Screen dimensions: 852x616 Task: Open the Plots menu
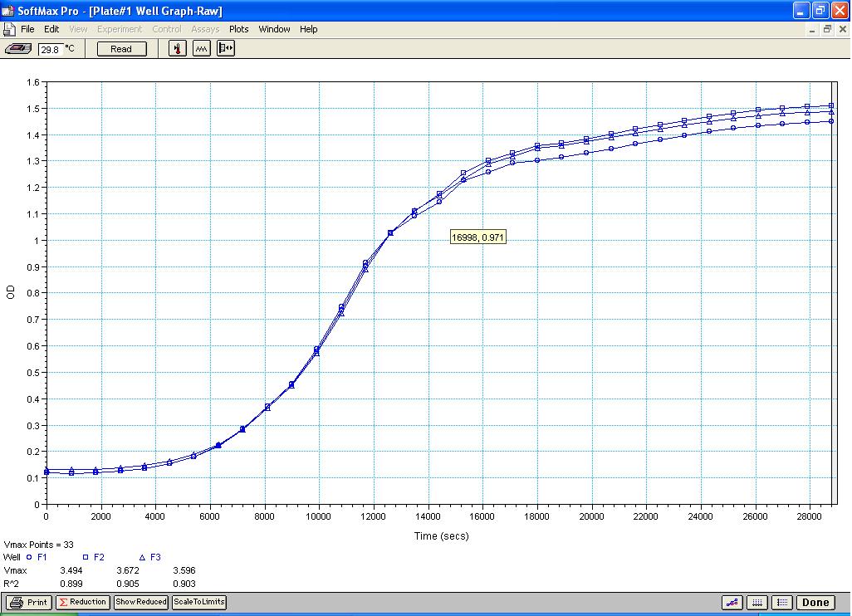tap(238, 29)
